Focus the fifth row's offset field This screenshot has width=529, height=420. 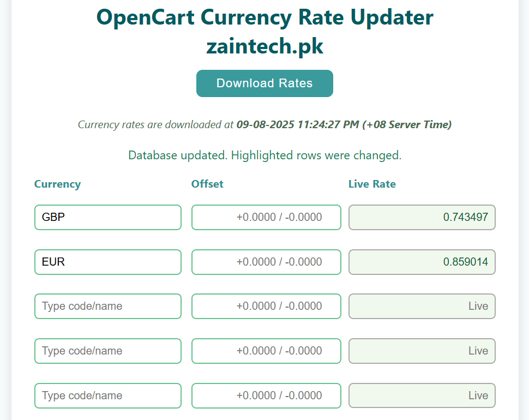[266, 395]
